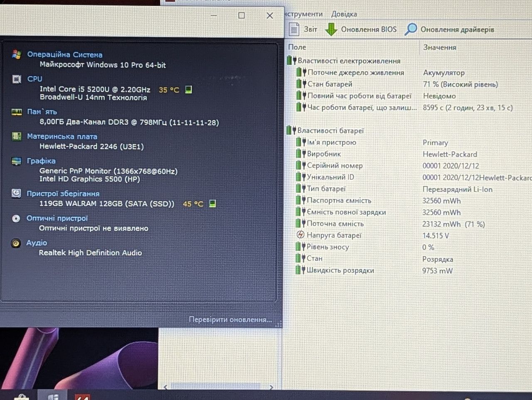Viewport: 532px width, 400px height.
Task: Click the disc icon beside Оптичні пристрої
Action: pyautogui.click(x=16, y=218)
